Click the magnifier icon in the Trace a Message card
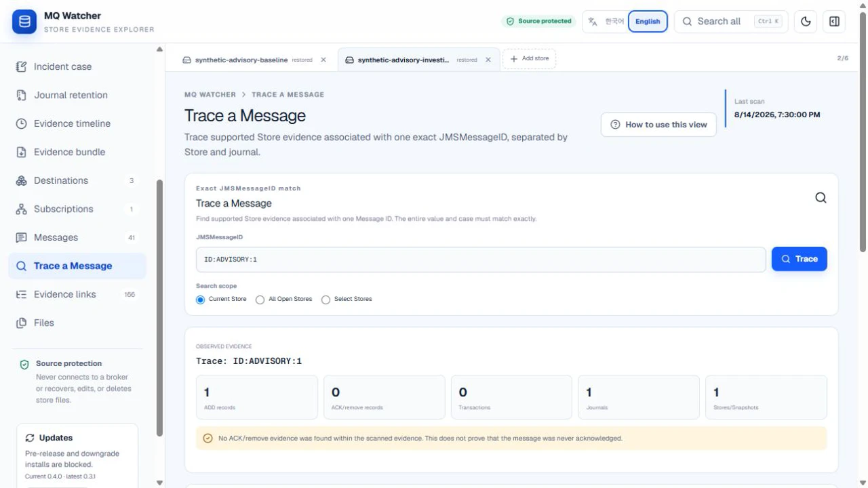Screen dimensions: 868x488 pyautogui.click(x=821, y=198)
